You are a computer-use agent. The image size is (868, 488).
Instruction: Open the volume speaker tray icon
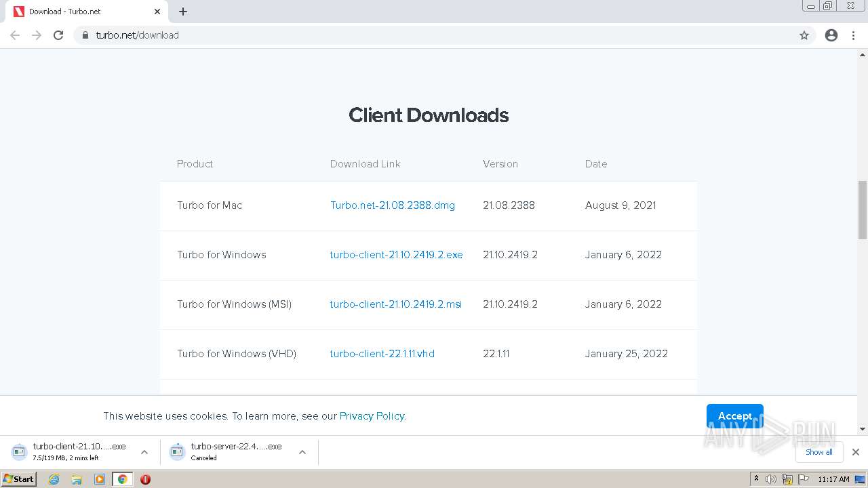[x=771, y=479]
